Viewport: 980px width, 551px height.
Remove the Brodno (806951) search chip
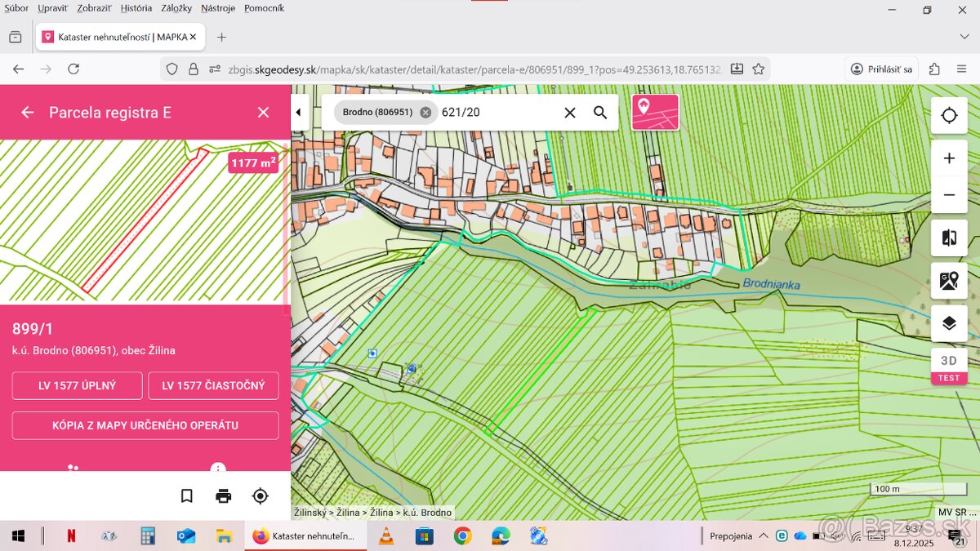[425, 113]
